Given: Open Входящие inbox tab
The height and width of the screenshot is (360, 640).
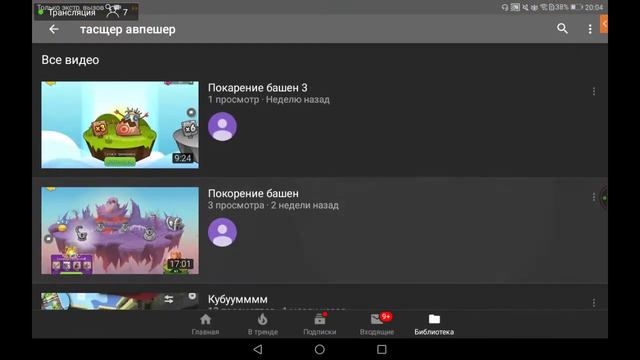Looking at the screenshot, I should (377, 324).
